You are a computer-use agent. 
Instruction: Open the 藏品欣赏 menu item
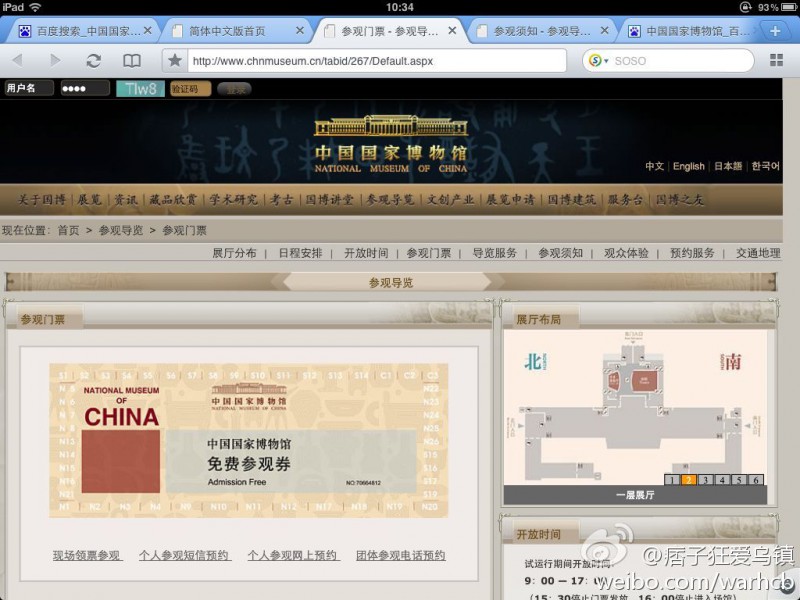[x=172, y=199]
